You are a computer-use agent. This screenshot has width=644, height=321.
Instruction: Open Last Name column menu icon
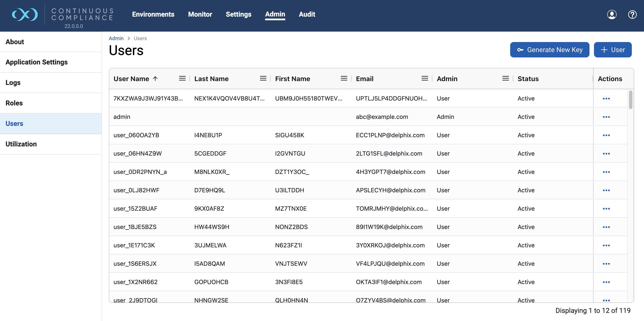(x=263, y=79)
